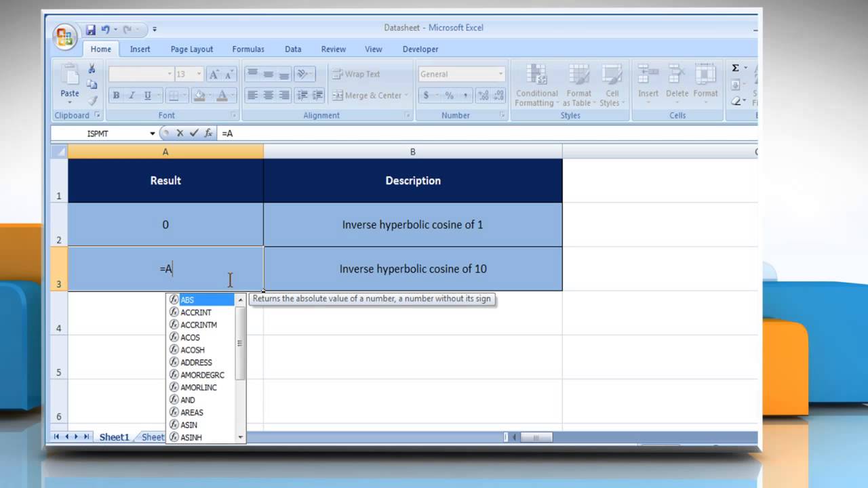This screenshot has height=488, width=868.
Task: Toggle Underline formatting
Action: (147, 96)
